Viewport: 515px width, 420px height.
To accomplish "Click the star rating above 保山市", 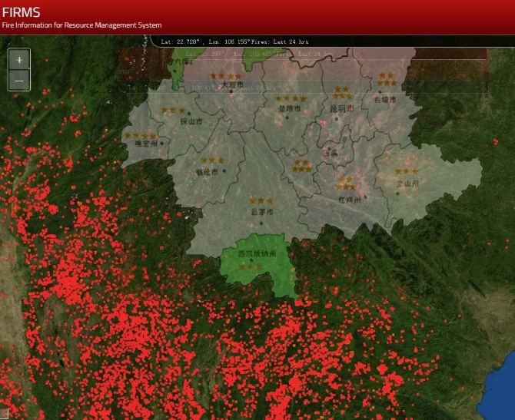I will (x=174, y=111).
